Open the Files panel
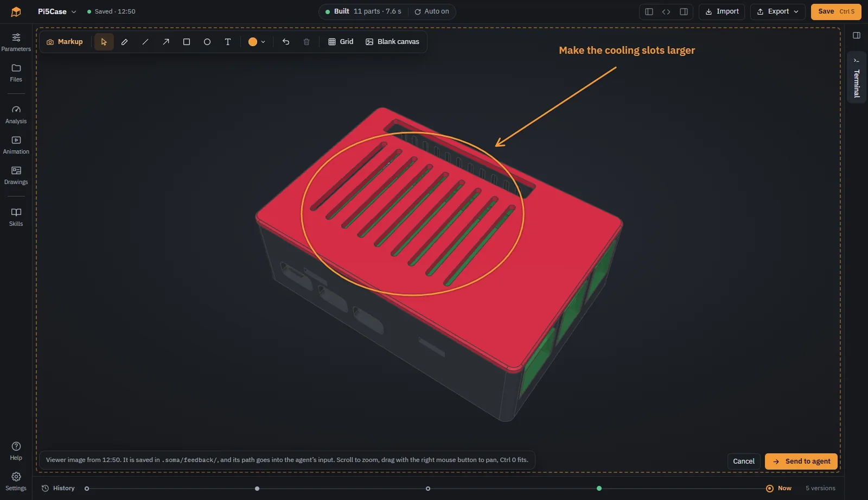The image size is (868, 500). (x=16, y=73)
